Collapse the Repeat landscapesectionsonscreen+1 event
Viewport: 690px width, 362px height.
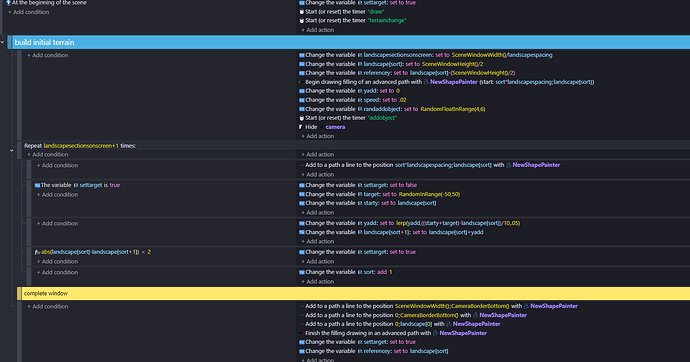tap(12, 150)
